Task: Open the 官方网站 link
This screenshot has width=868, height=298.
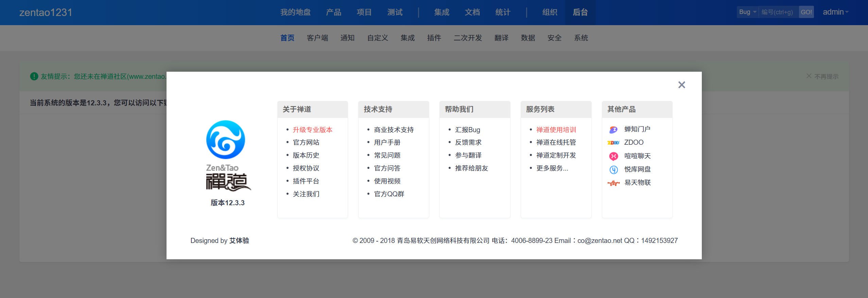Action: [306, 142]
